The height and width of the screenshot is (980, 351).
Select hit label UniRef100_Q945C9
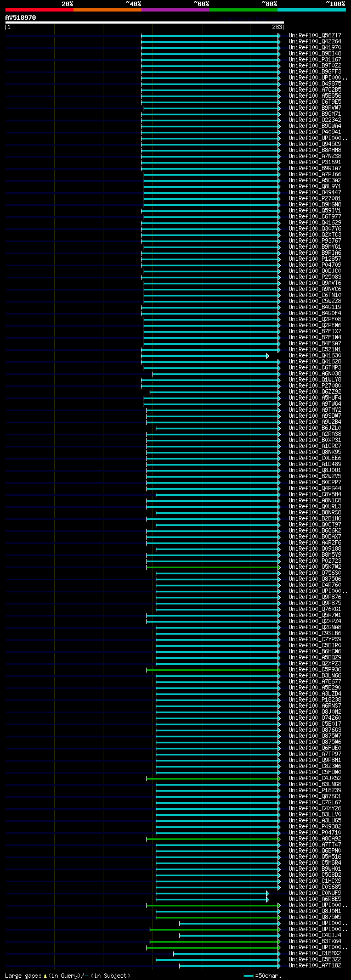tap(315, 144)
